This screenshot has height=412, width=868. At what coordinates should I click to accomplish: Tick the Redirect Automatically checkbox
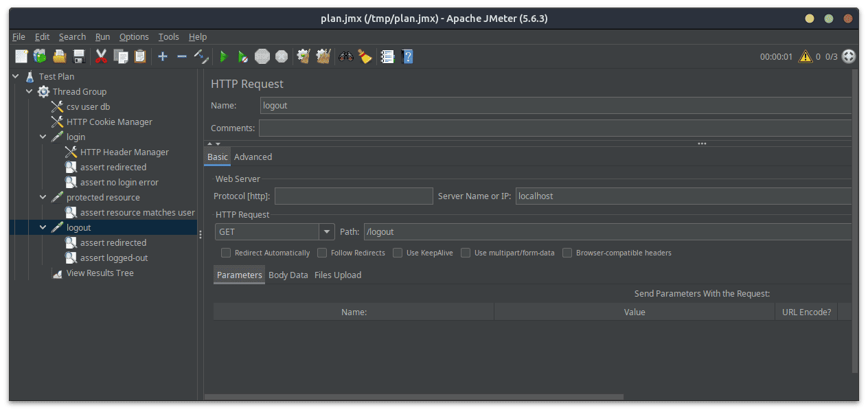tap(226, 253)
